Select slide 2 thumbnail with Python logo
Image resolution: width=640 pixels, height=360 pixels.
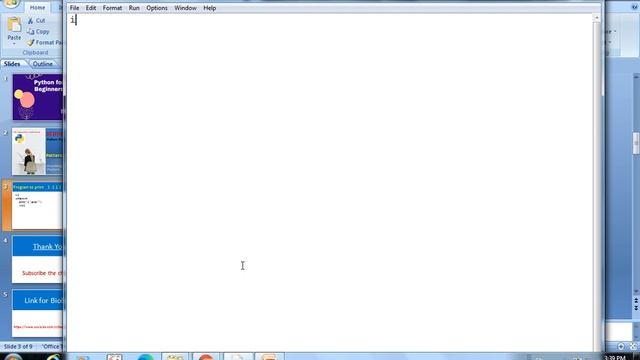38,151
